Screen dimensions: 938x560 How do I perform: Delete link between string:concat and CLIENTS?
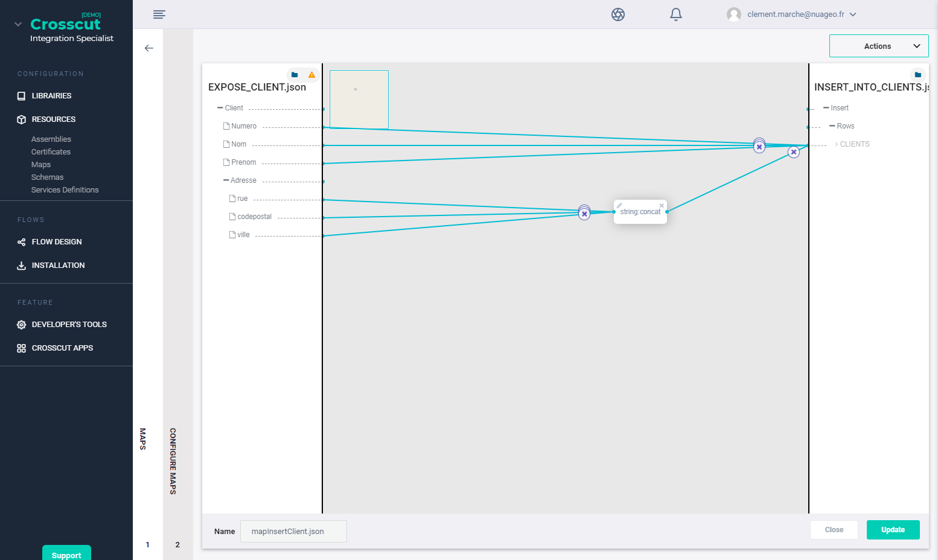pyautogui.click(x=794, y=152)
